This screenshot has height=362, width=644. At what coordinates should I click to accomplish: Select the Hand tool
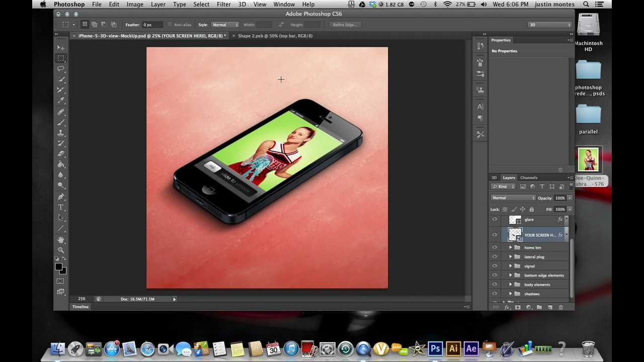click(x=61, y=239)
